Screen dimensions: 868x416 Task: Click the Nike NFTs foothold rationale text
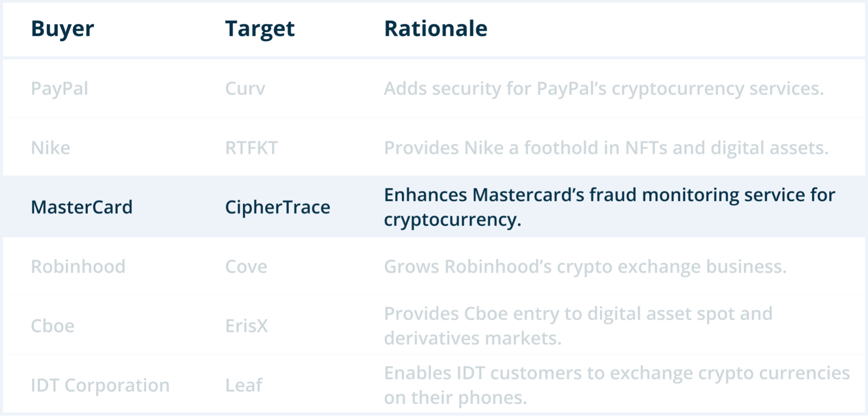(x=606, y=148)
